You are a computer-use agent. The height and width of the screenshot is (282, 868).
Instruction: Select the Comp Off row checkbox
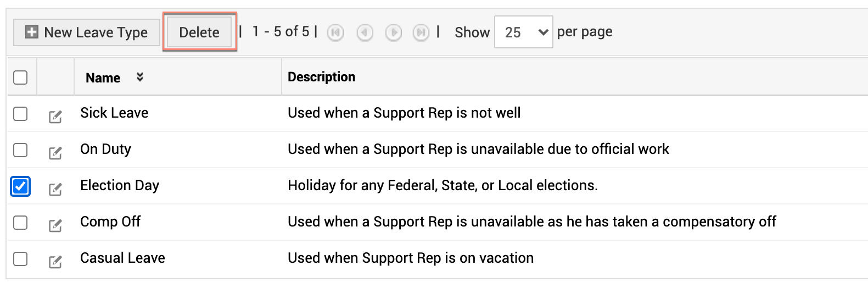coord(20,223)
